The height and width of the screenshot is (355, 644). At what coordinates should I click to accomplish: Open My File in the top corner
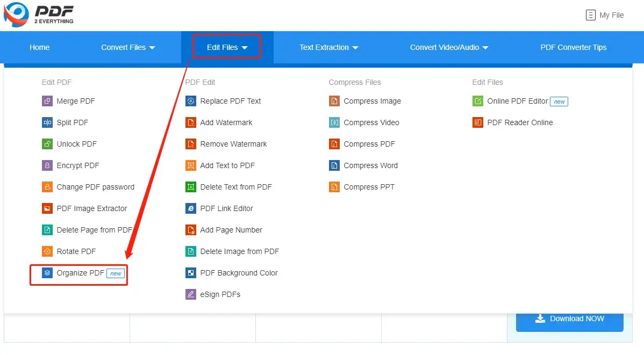pyautogui.click(x=604, y=15)
